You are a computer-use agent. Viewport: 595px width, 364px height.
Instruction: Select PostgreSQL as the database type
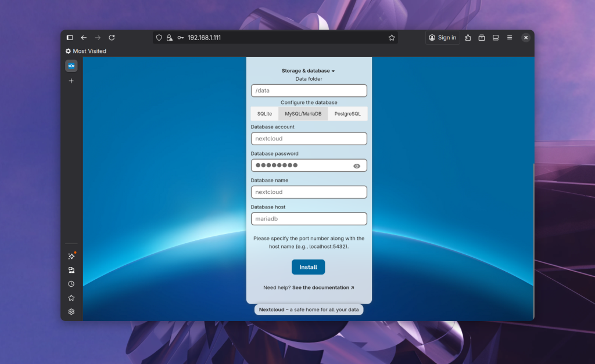coord(347,114)
